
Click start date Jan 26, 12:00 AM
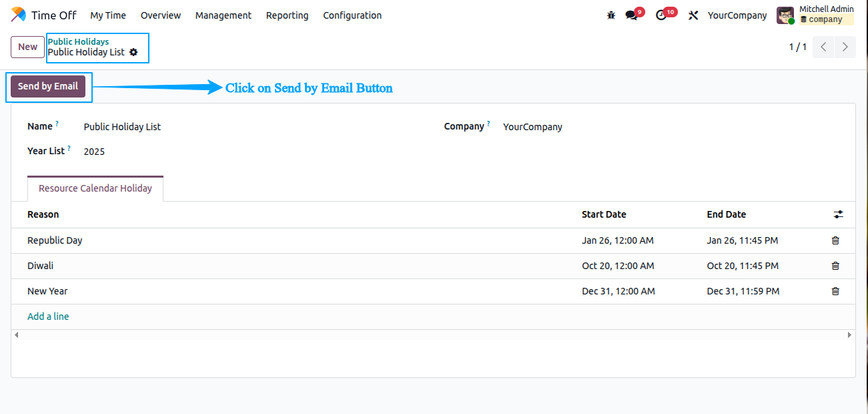618,240
